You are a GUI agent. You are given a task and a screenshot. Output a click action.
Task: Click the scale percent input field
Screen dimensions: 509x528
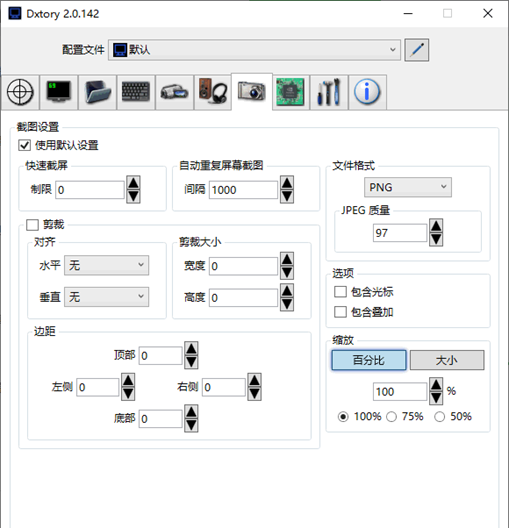[x=400, y=392]
